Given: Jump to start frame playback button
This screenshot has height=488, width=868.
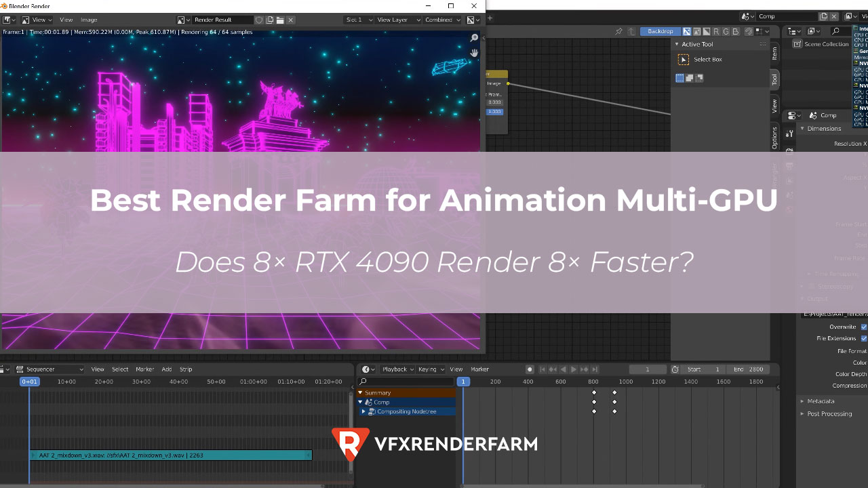Looking at the screenshot, I should click(542, 369).
